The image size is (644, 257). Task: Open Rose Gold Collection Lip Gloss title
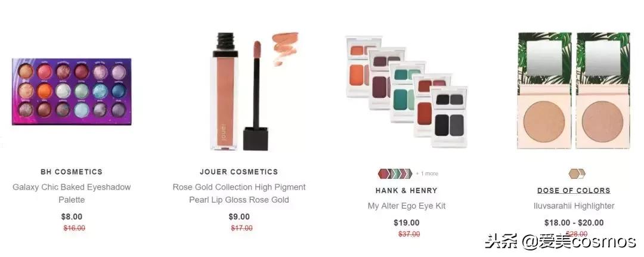(239, 193)
